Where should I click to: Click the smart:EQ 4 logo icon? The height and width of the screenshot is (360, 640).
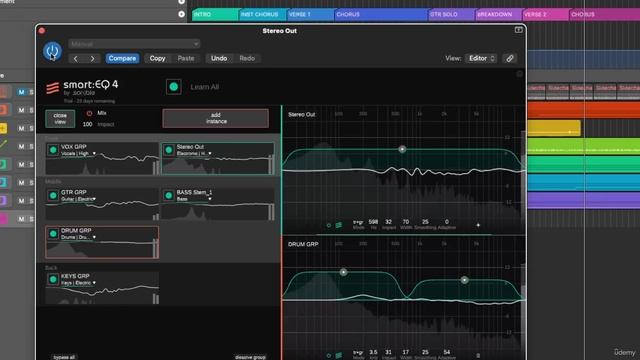(x=52, y=87)
